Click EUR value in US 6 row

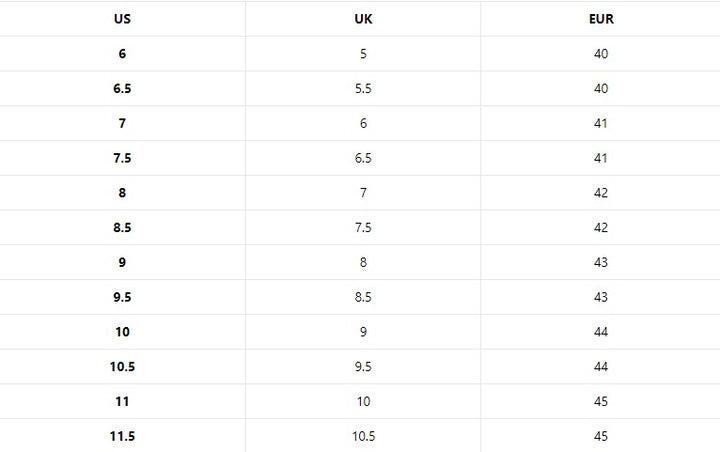(x=600, y=54)
